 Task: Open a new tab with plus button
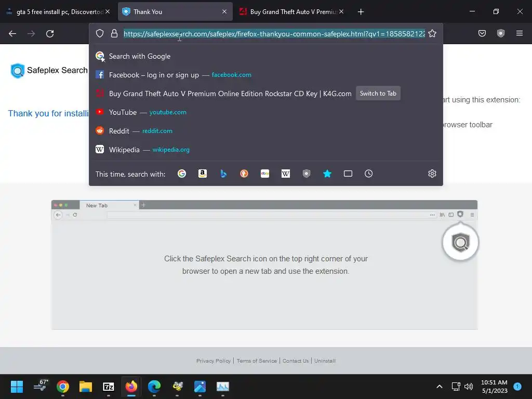coord(361,12)
